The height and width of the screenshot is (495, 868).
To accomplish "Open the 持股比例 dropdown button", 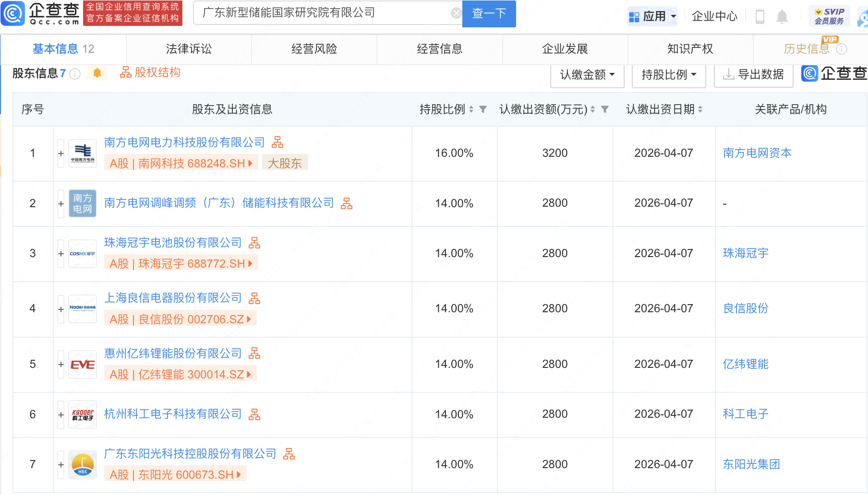I will [668, 75].
